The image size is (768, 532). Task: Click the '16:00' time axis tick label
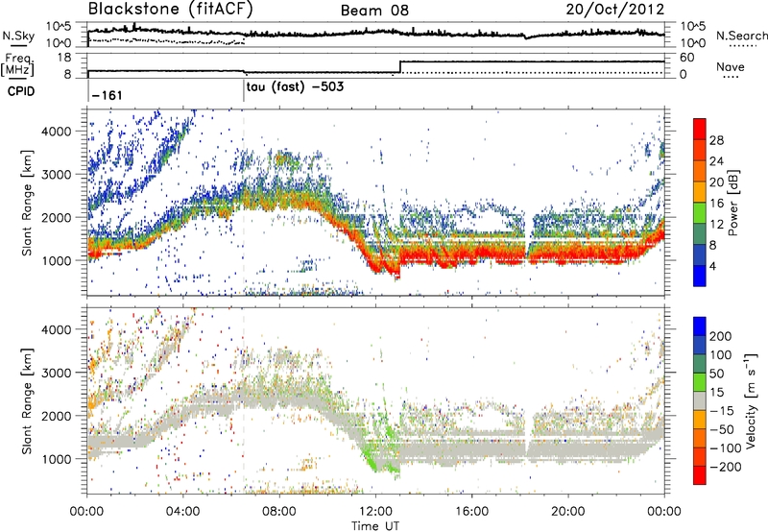[471, 512]
